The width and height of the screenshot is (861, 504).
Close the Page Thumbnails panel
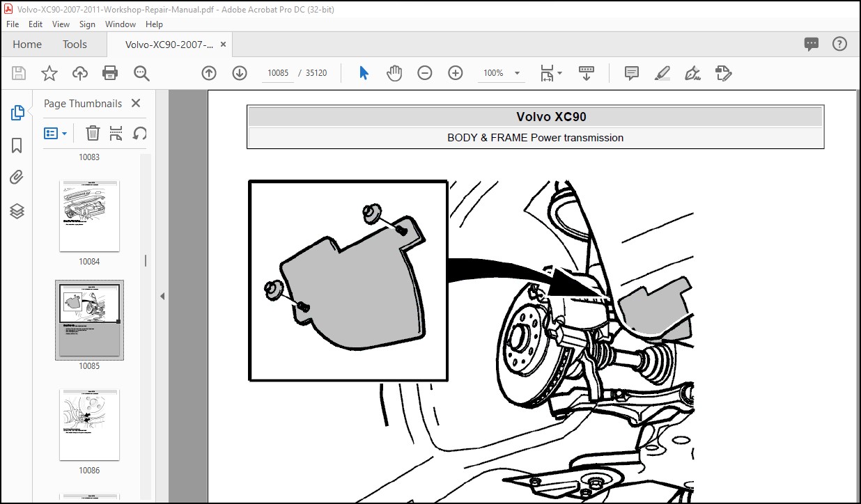136,103
